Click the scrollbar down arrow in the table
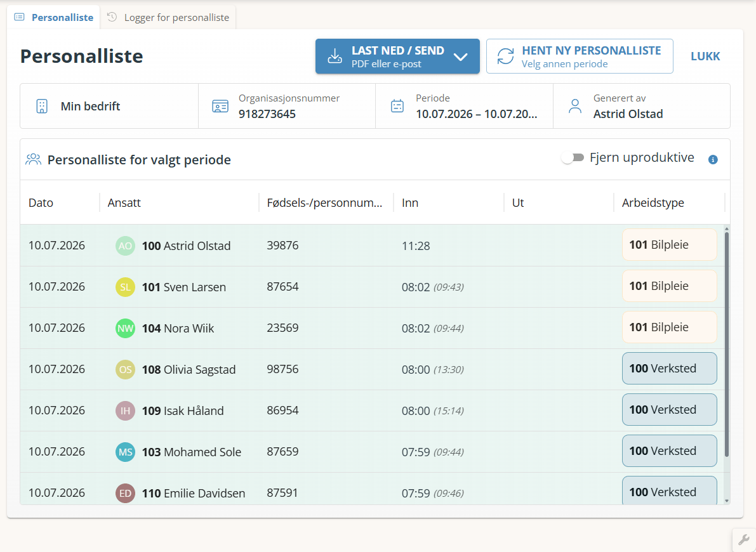The image size is (756, 552). coord(727,501)
